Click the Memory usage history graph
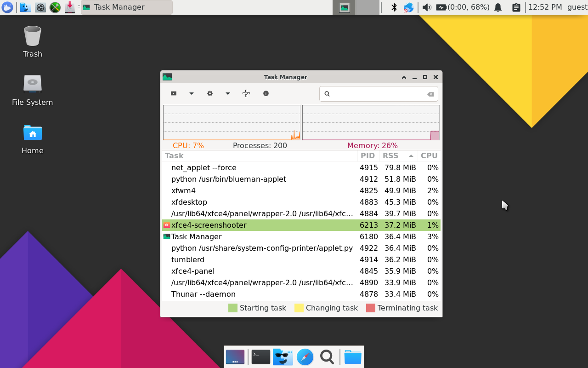Image resolution: width=588 pixels, height=368 pixels. point(371,122)
